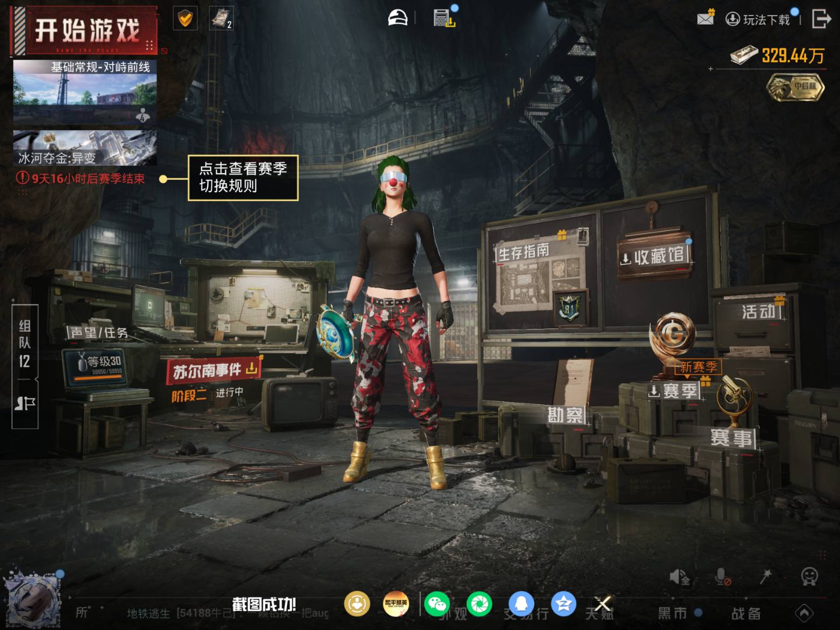Open the 黑市 tab
This screenshot has height=630, width=840.
click(673, 613)
